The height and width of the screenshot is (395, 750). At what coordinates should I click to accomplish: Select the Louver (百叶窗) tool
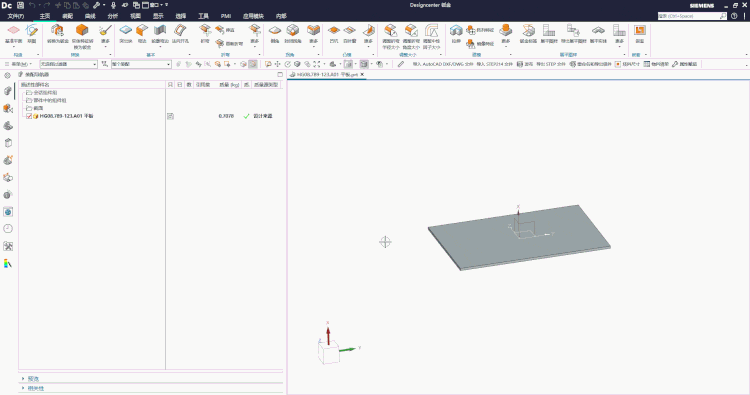[350, 33]
